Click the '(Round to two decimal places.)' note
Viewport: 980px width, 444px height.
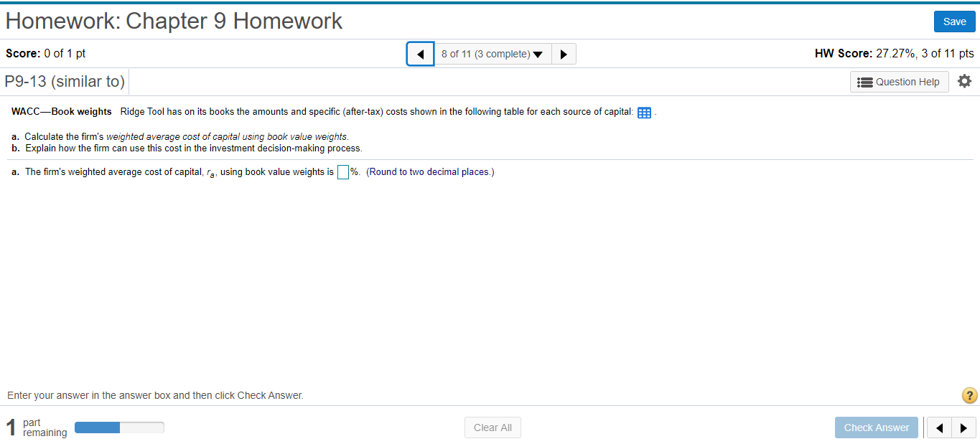[430, 172]
